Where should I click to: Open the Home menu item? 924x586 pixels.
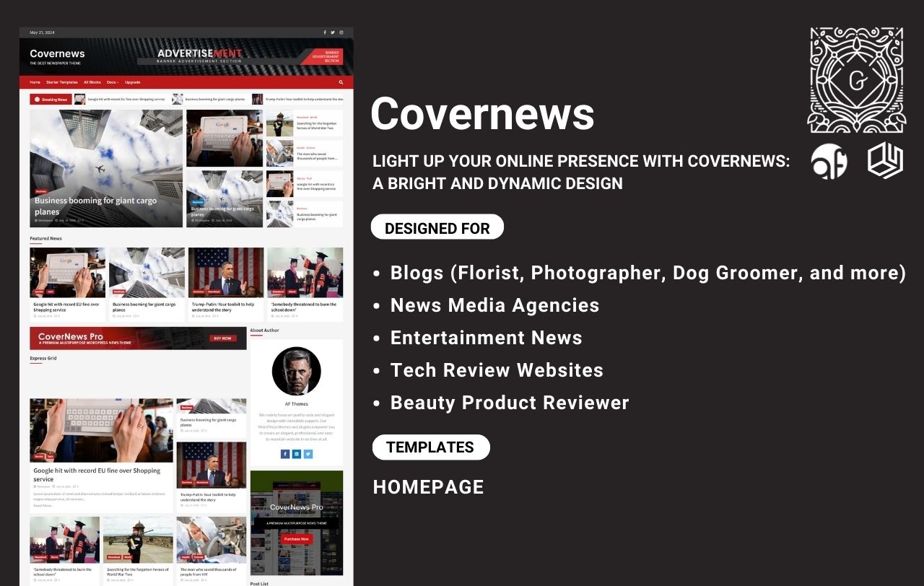tap(35, 82)
